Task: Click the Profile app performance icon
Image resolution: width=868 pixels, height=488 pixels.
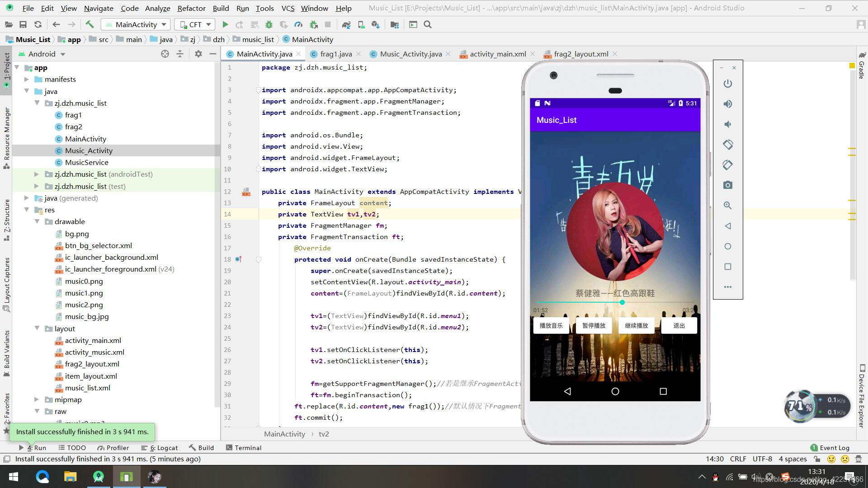Action: [x=299, y=24]
